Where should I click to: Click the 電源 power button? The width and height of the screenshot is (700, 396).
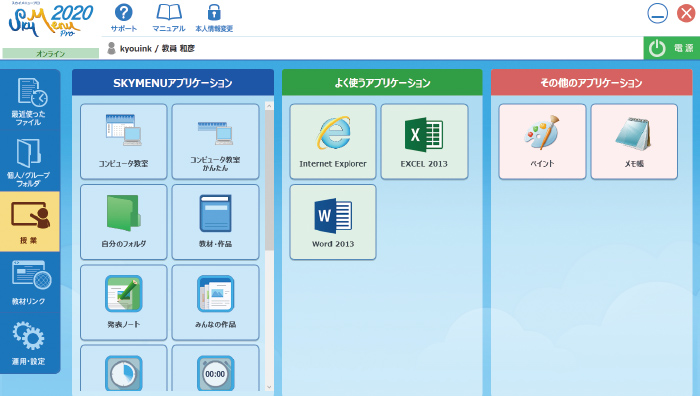pos(672,48)
